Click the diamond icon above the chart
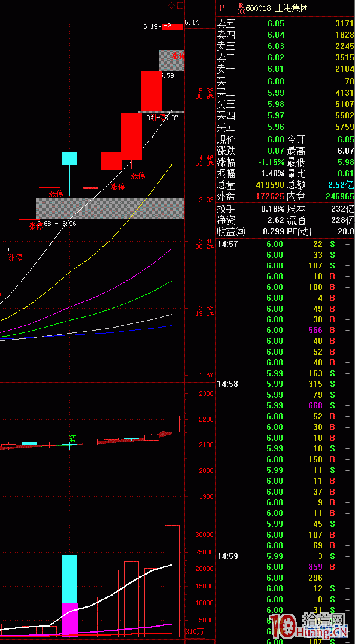Screen dimensions: 355x644 (x=171, y=5)
